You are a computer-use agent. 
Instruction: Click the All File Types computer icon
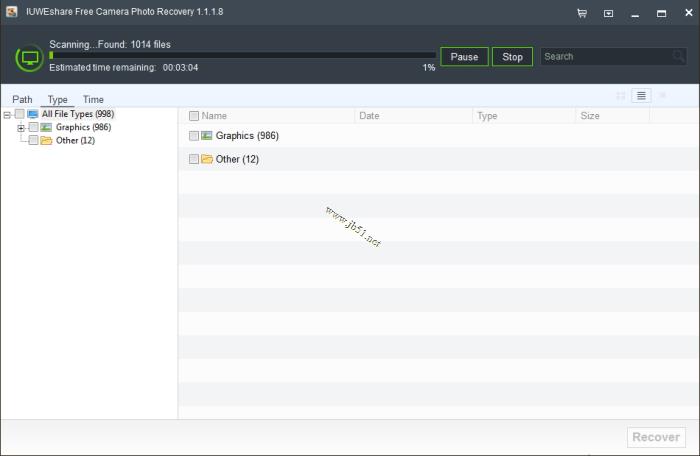[33, 114]
